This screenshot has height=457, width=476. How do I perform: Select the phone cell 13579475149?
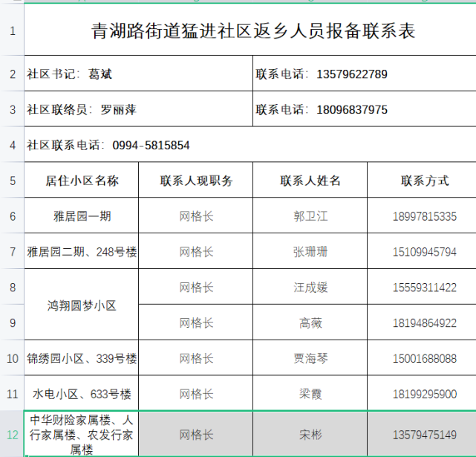click(x=422, y=434)
